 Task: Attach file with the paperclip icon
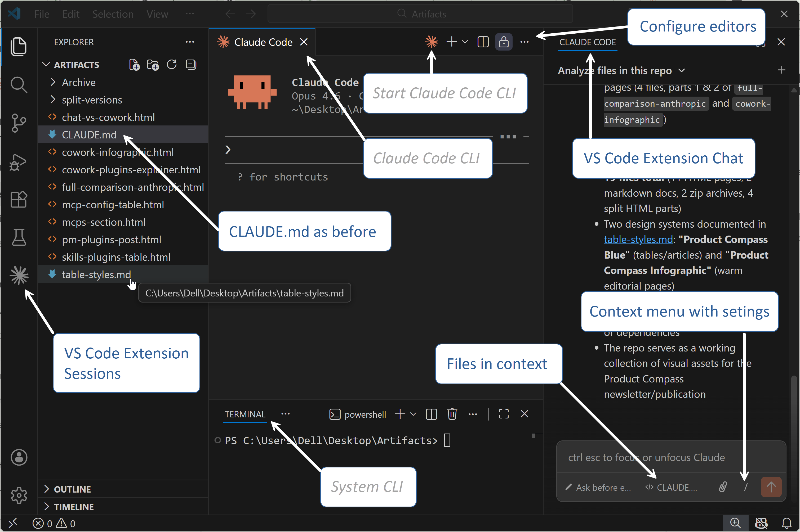pos(723,487)
